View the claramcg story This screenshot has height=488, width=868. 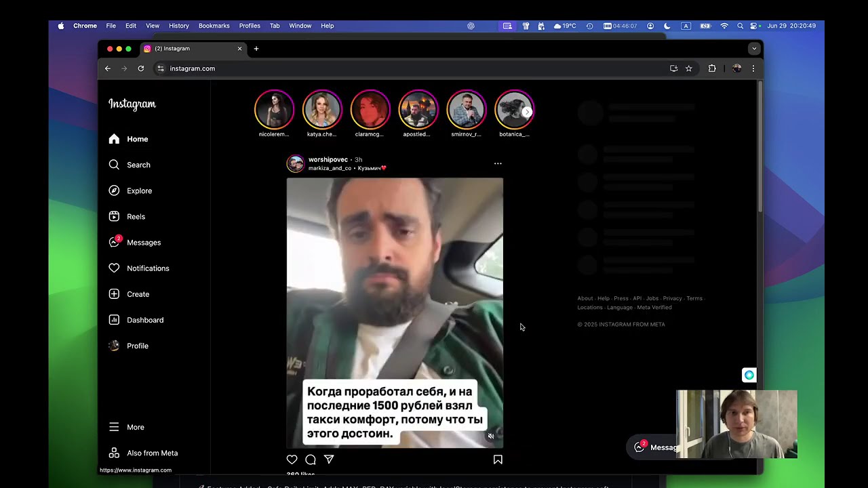tap(370, 109)
